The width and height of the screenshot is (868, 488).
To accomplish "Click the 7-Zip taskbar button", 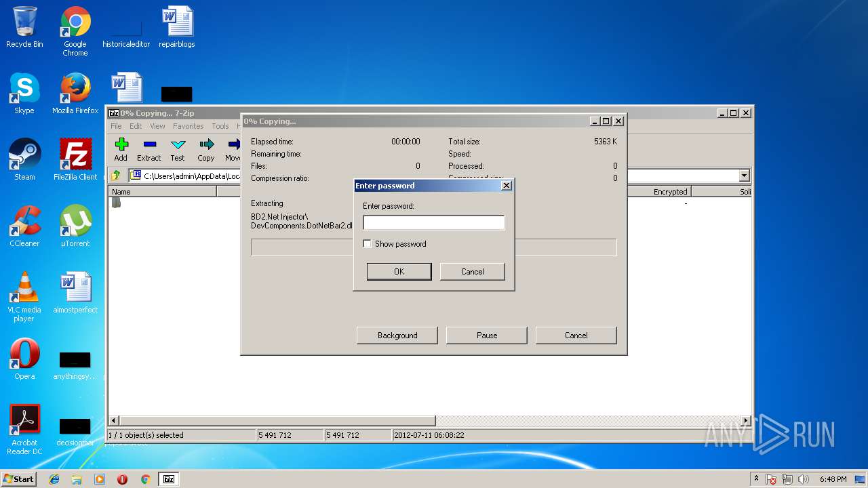I will click(x=169, y=479).
